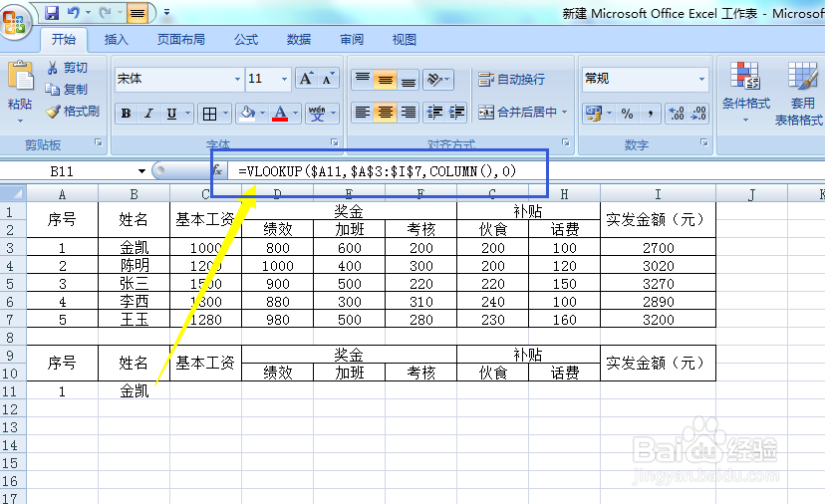825x504 pixels.
Task: Toggle italic formatting
Action: click(x=148, y=114)
